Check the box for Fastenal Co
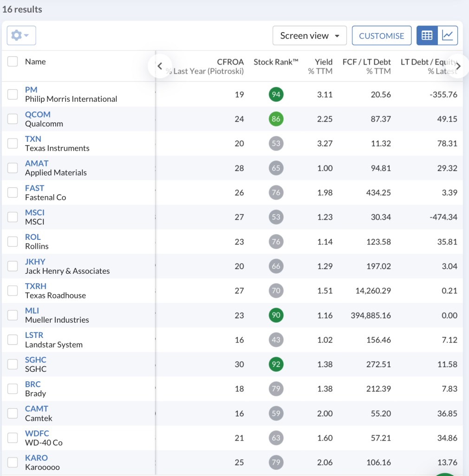 pos(13,193)
